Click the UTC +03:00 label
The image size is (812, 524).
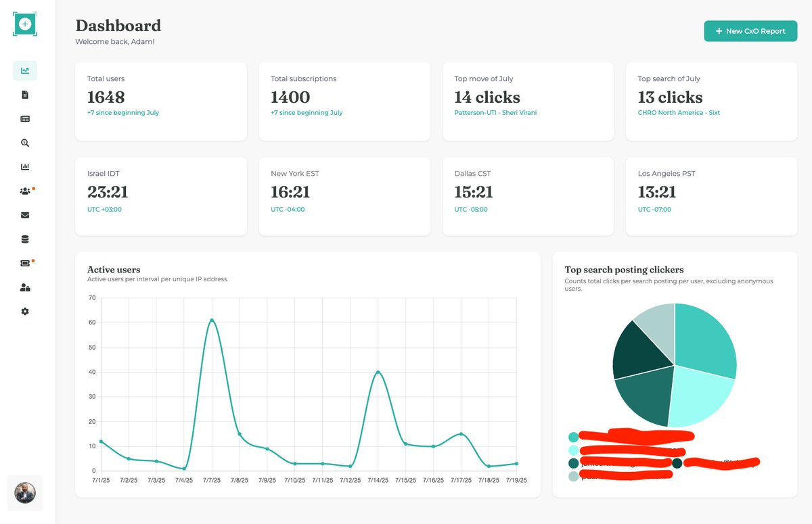[x=104, y=210]
